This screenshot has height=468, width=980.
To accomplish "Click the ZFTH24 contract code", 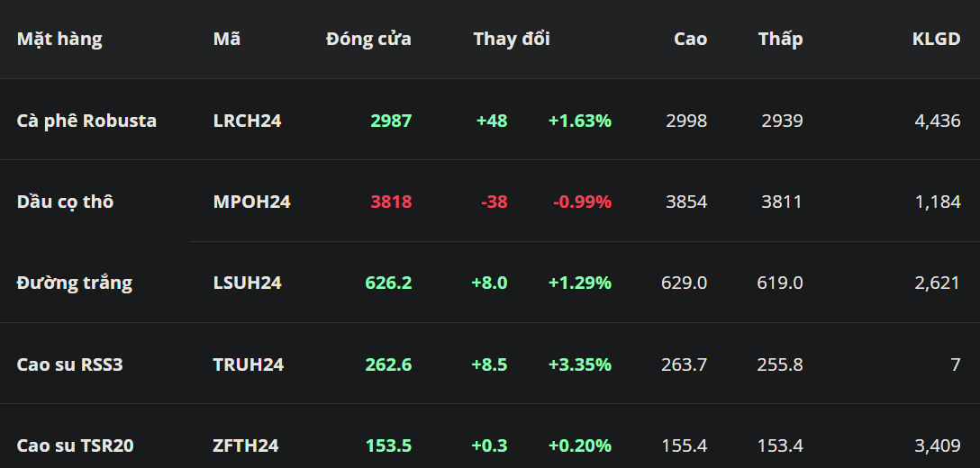I will coord(246,445).
